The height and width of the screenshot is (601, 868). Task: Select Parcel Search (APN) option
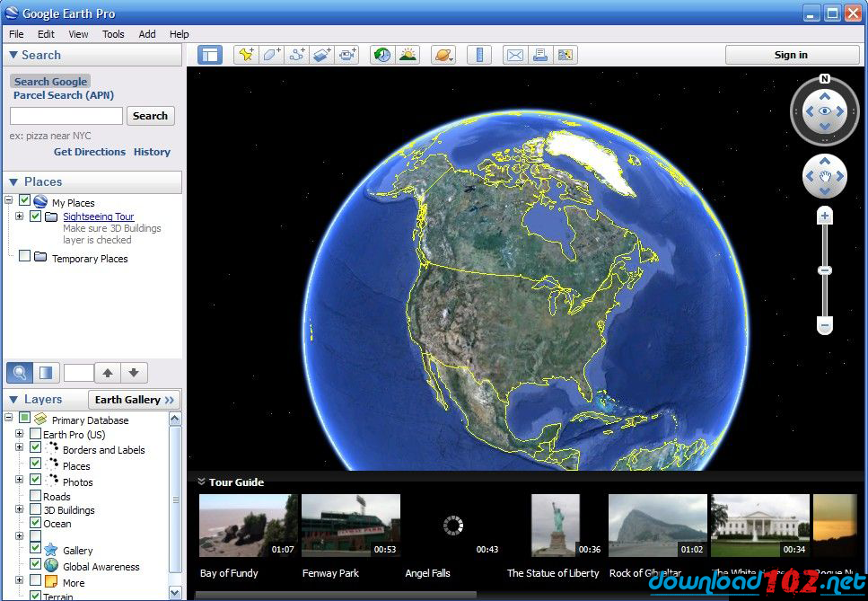pos(64,95)
